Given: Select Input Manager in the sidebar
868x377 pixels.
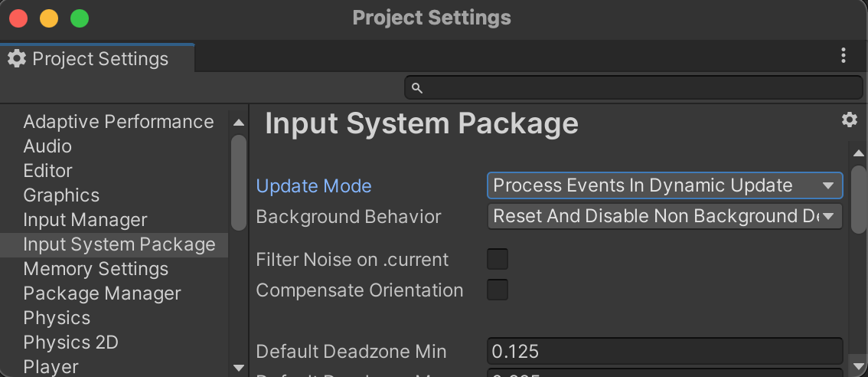Looking at the screenshot, I should (85, 220).
